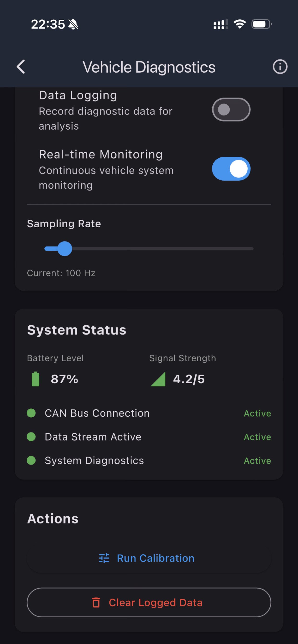Tap the Data Stream Active status row
298x644 pixels.
click(149, 437)
